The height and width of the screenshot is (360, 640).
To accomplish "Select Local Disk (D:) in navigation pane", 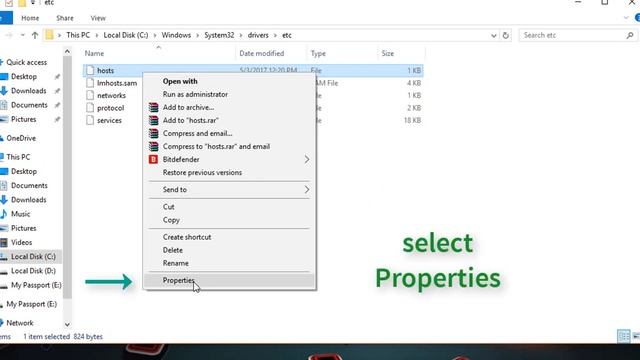I will coord(33,271).
